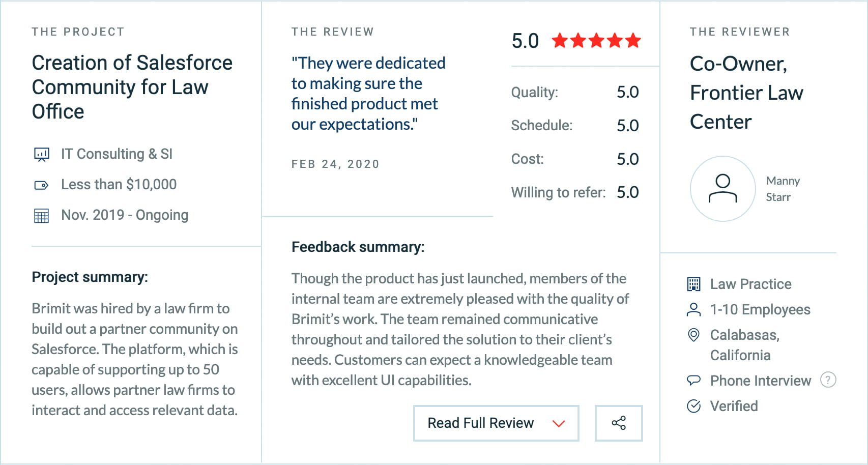This screenshot has width=868, height=465.
Task: Click the Feb 24, 2020 review date
Action: [x=335, y=164]
